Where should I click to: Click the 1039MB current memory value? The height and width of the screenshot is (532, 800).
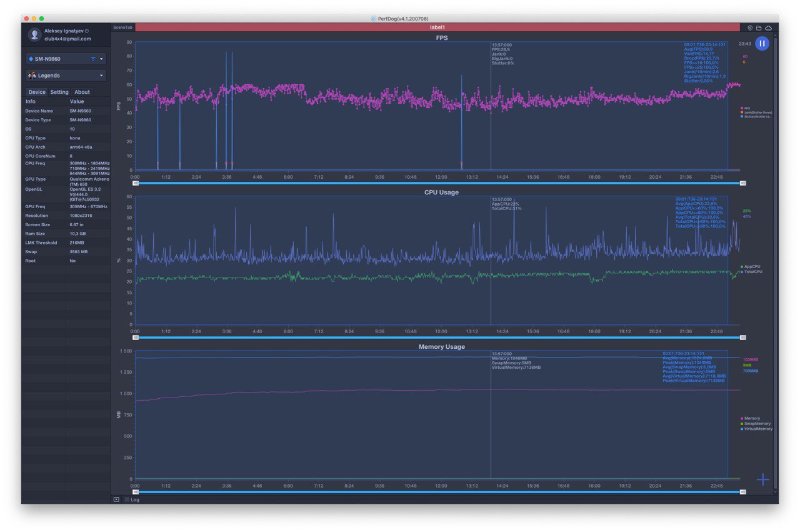[x=751, y=360]
